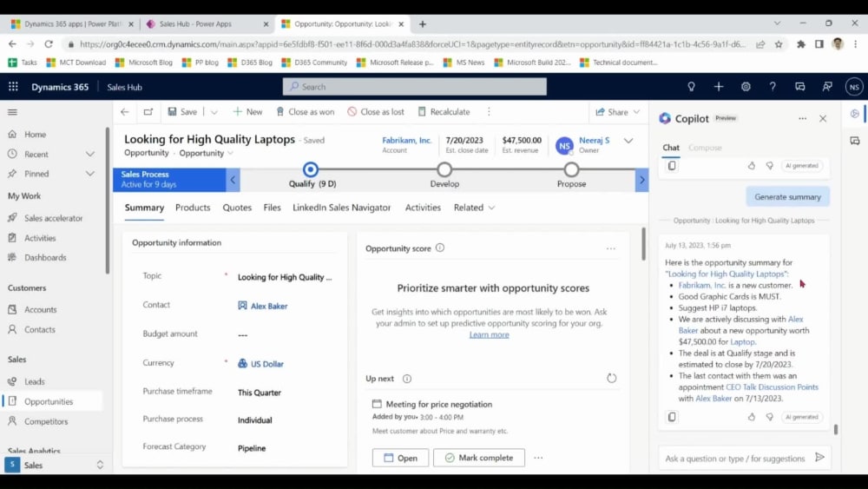Open the Files tab
Viewport: 868px width, 489px height.
pos(272,208)
